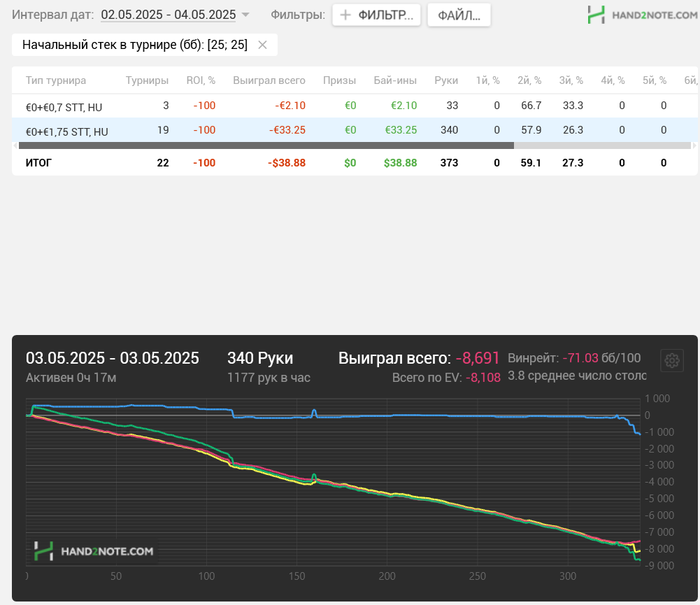This screenshot has width=700, height=605.
Task: Sort by 5й, % column header
Action: (654, 80)
